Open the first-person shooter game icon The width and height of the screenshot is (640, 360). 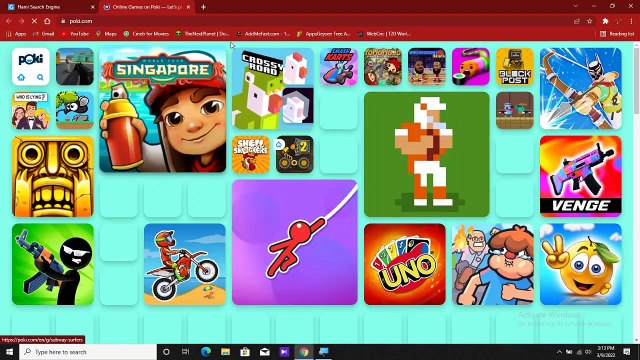click(x=75, y=67)
